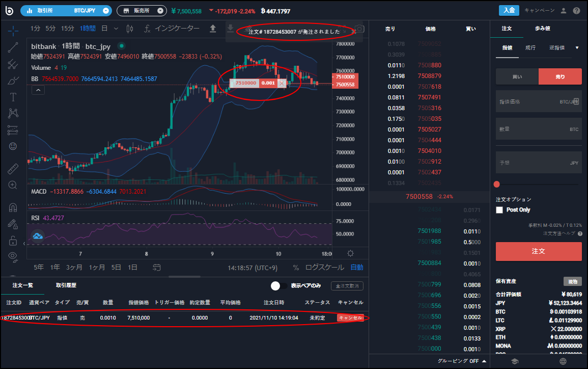The width and height of the screenshot is (588, 369).
Task: Expand the グルーピング OFF grouping menu
Action: [462, 361]
